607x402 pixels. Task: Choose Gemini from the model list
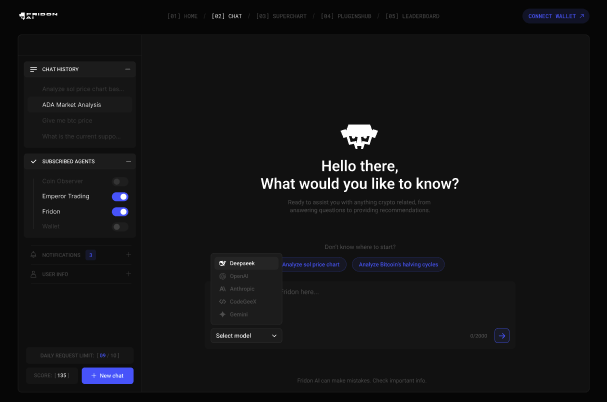coord(247,314)
